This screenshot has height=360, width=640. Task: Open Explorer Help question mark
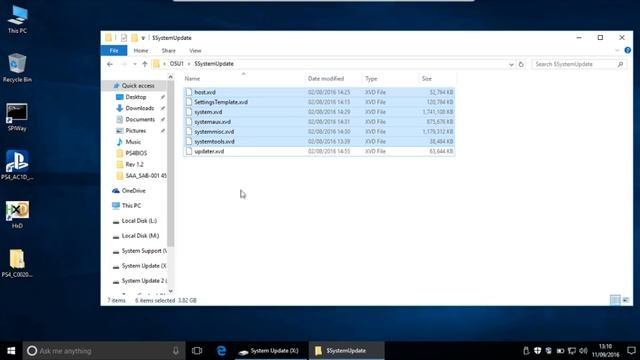(627, 50)
